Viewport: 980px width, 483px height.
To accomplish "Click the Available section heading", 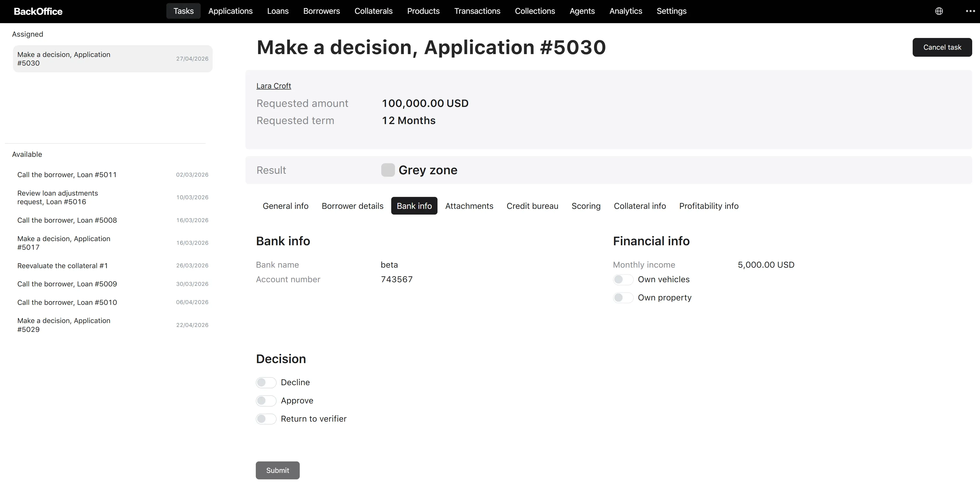I will point(27,154).
